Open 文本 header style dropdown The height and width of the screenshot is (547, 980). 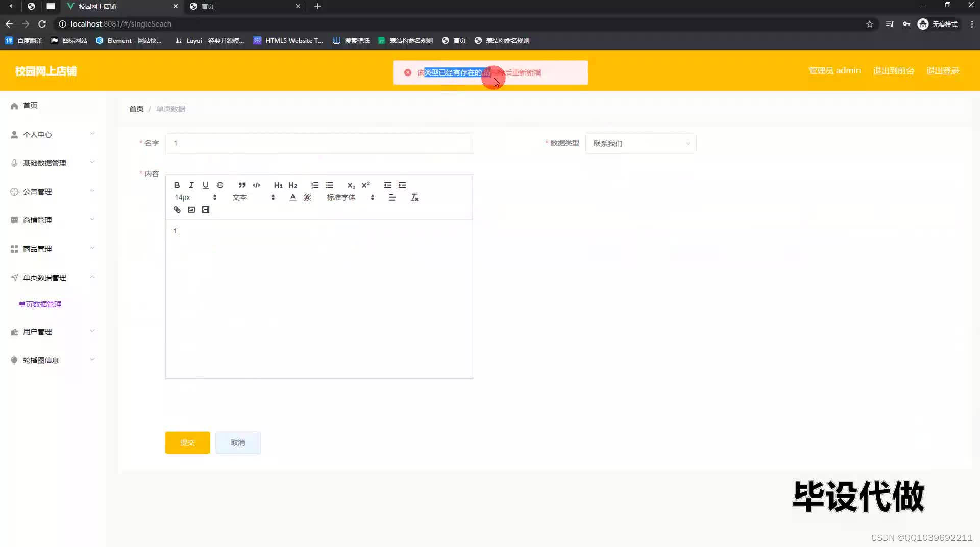click(x=254, y=197)
